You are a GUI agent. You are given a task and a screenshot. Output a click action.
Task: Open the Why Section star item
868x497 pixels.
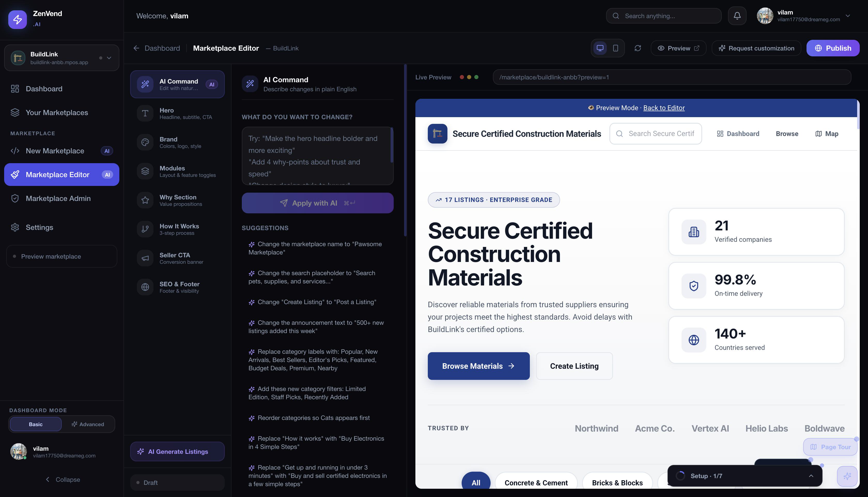coord(177,200)
